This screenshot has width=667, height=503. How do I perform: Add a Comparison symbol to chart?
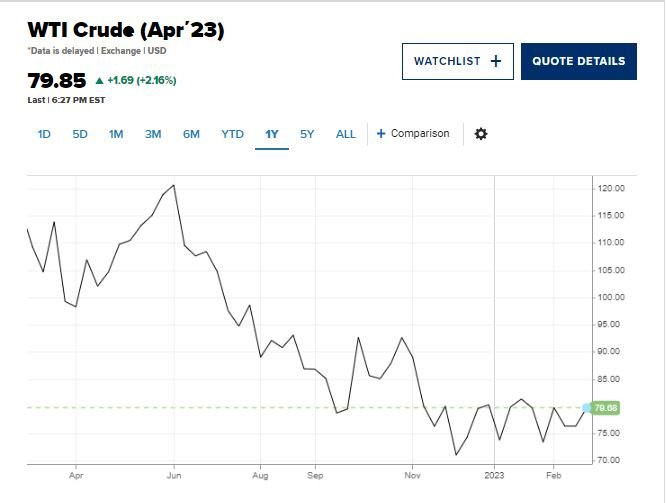click(x=413, y=134)
